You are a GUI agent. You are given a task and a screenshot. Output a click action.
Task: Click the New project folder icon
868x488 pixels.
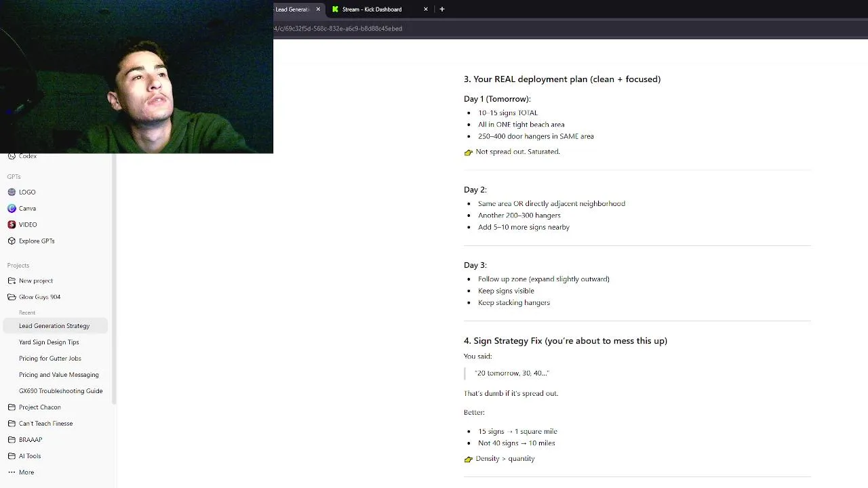(x=12, y=281)
